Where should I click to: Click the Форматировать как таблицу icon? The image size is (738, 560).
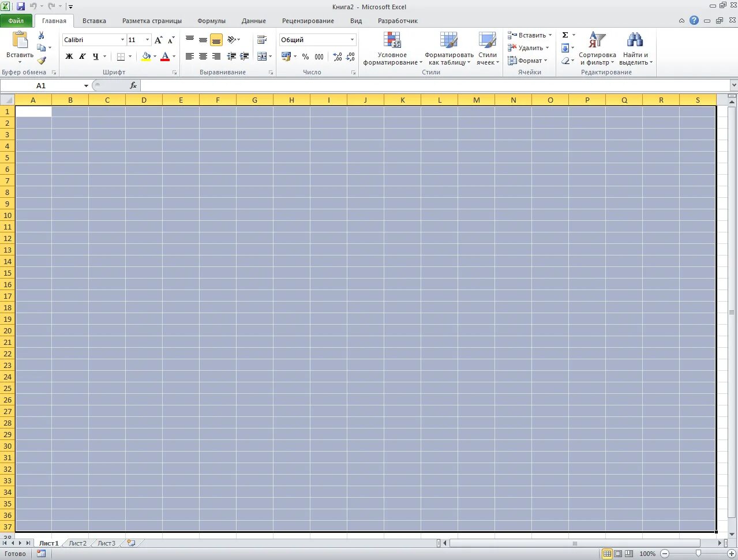tap(449, 40)
